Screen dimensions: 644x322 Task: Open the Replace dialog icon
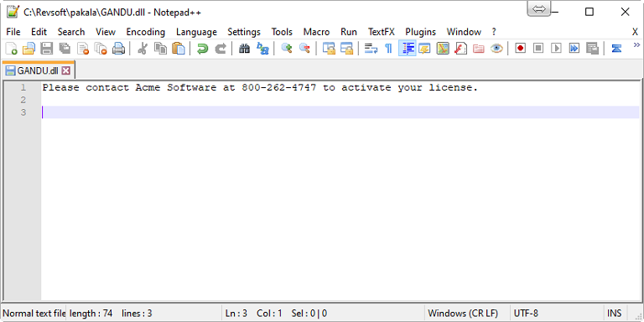[262, 49]
